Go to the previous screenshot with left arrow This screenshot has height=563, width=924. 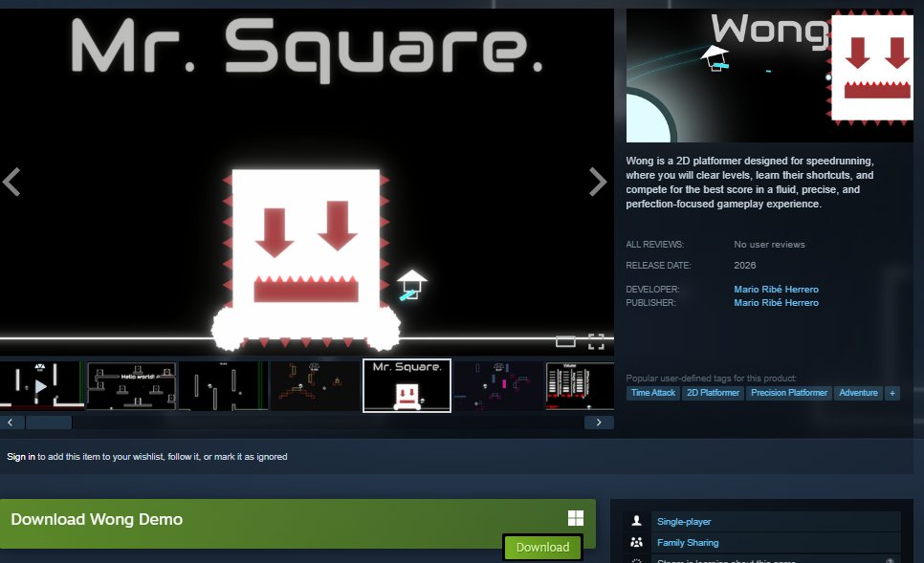point(11,182)
